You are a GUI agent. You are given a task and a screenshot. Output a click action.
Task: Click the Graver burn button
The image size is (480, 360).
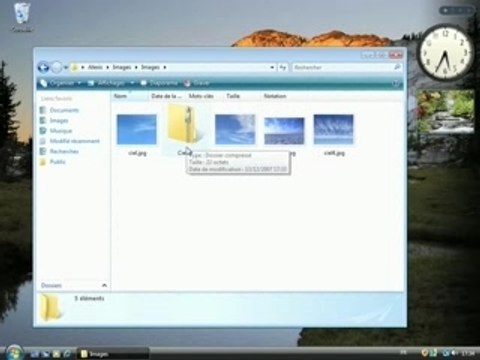coord(197,83)
